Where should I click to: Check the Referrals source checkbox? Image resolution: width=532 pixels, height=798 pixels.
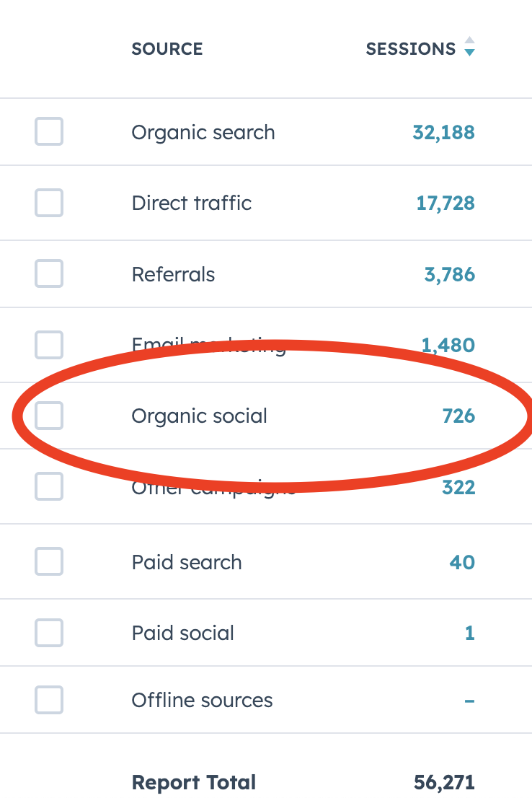tap(49, 274)
